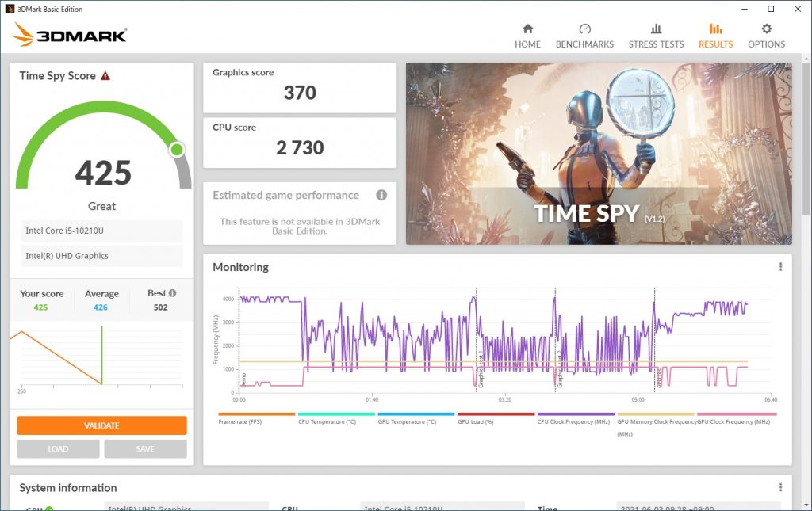Click the info icon next to Best

coord(172,293)
